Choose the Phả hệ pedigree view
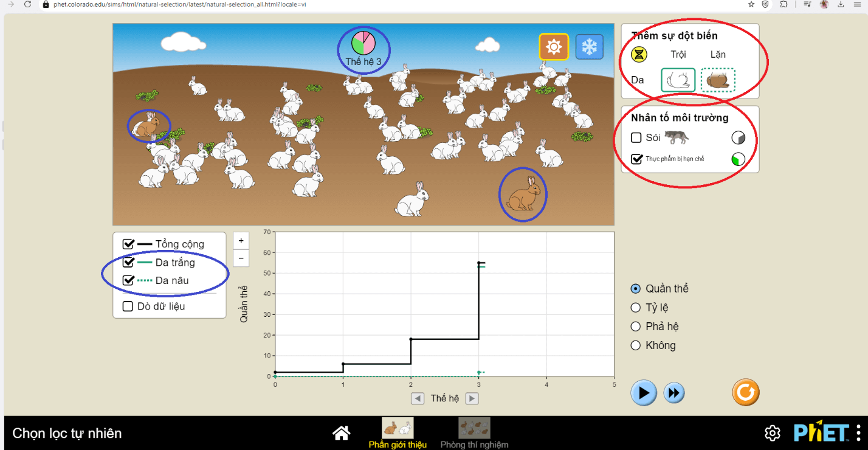The height and width of the screenshot is (450, 868). [636, 327]
